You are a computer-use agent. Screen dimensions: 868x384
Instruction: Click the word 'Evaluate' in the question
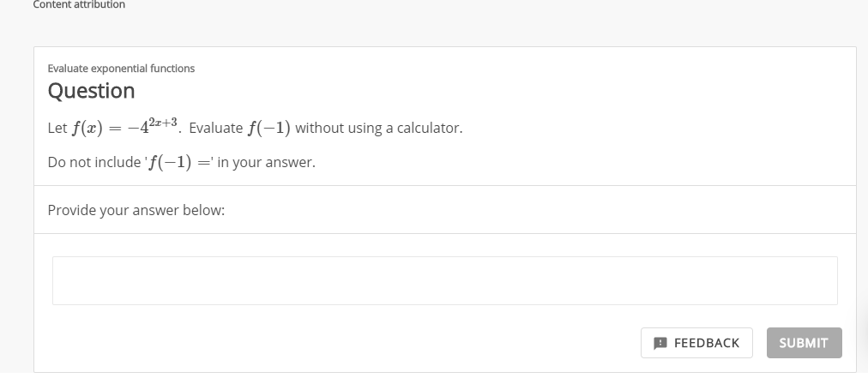click(216, 129)
